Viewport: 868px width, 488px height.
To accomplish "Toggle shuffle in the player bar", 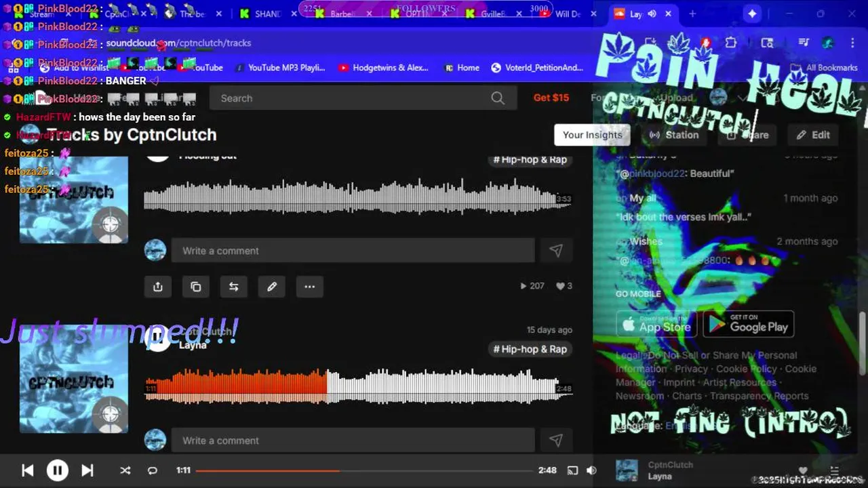I will tap(125, 470).
